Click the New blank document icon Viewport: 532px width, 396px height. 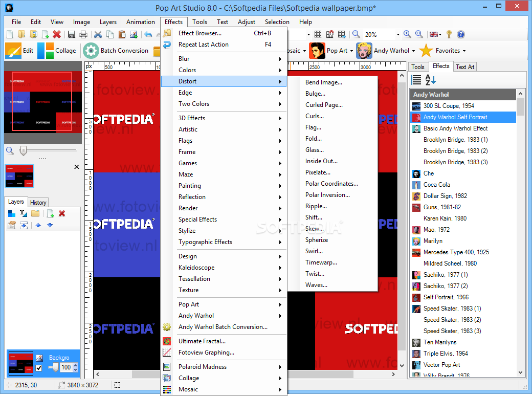10,34
